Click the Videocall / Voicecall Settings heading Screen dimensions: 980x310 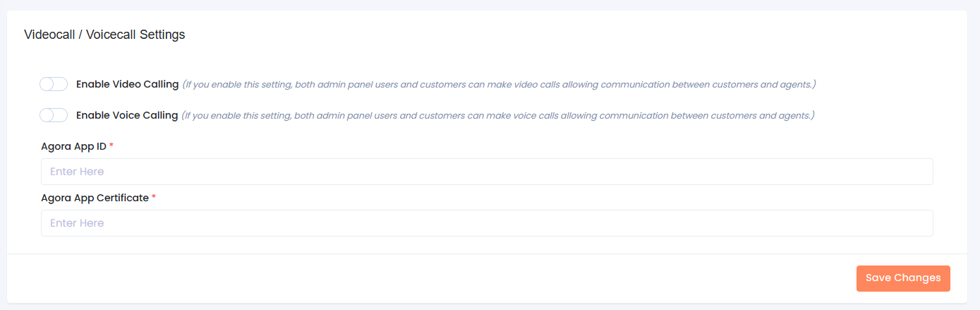pyautogui.click(x=104, y=35)
